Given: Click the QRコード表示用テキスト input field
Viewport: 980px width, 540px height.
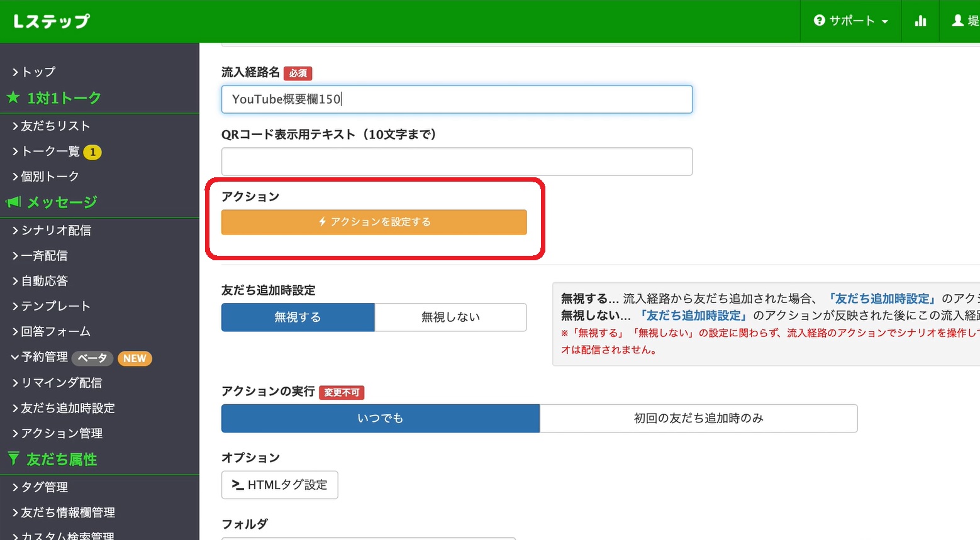Looking at the screenshot, I should click(457, 162).
